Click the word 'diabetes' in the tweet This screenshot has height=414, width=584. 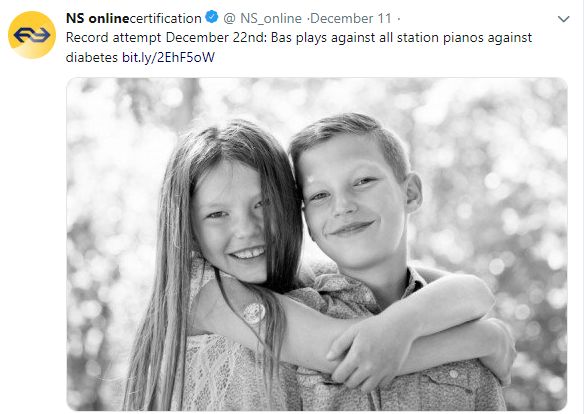[92, 57]
